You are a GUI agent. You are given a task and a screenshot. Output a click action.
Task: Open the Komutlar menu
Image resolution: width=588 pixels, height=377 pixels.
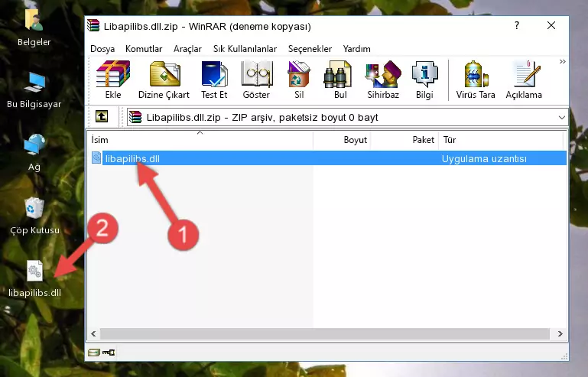[x=144, y=49]
